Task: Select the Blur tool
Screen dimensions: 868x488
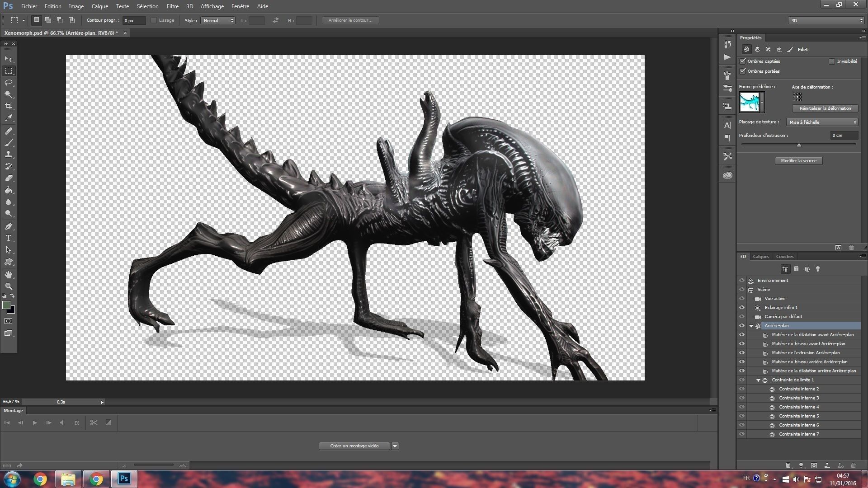Action: coord(9,202)
